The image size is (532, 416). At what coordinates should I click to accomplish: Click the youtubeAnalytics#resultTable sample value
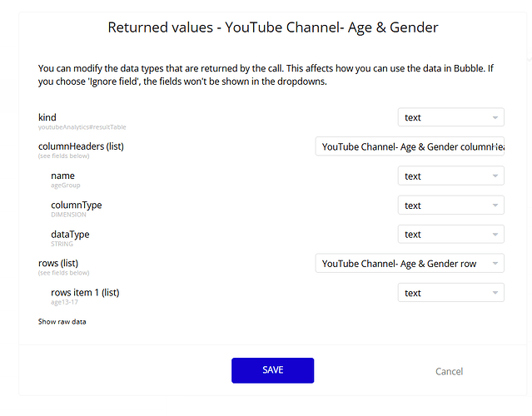pos(82,127)
